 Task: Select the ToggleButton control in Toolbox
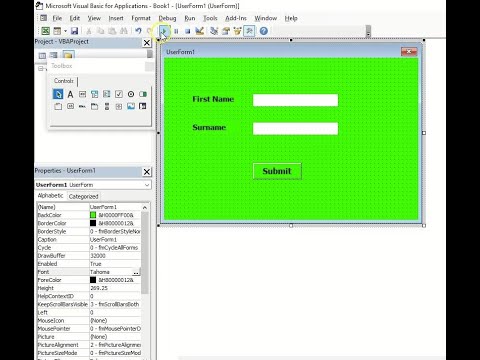point(143,94)
